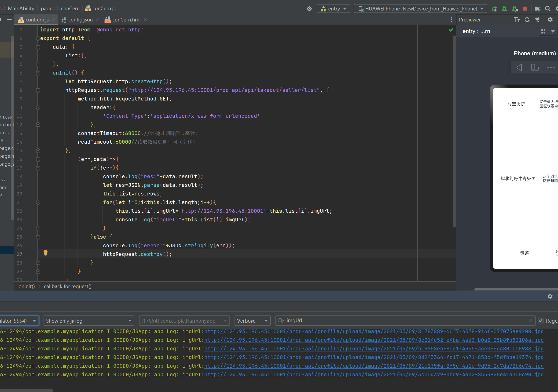Click the callback for request() breadcrumb
This screenshot has height=392, width=558.
pyautogui.click(x=68, y=286)
